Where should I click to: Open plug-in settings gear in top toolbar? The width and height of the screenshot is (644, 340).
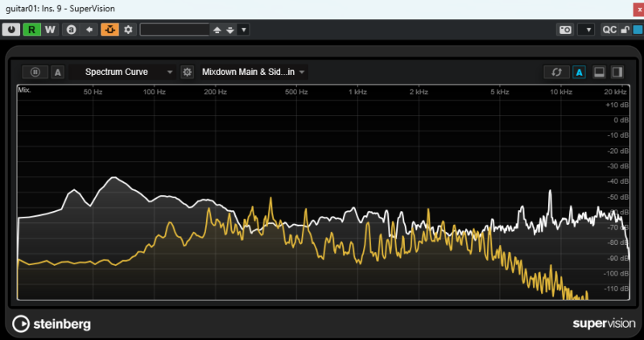(128, 30)
